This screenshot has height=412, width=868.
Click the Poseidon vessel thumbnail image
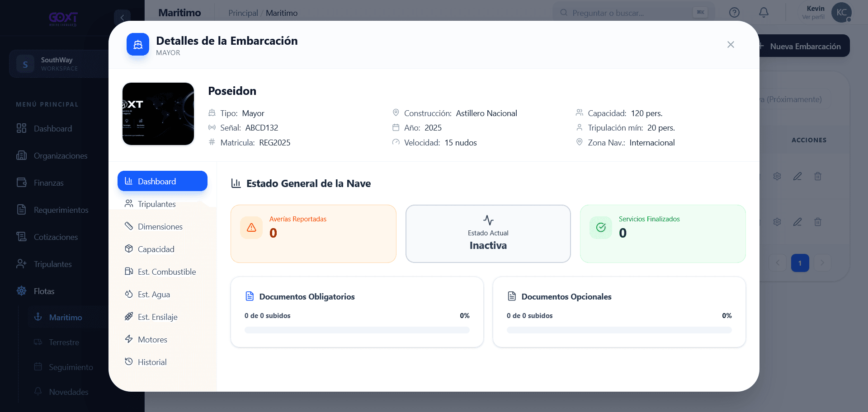158,114
